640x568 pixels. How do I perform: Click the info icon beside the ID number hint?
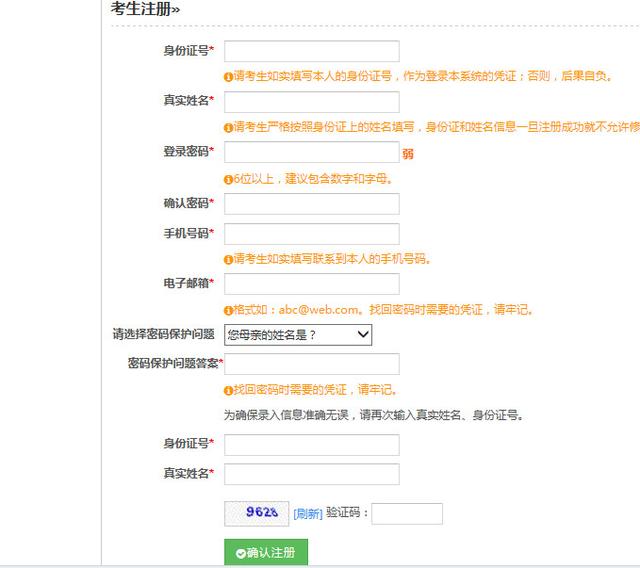(228, 76)
